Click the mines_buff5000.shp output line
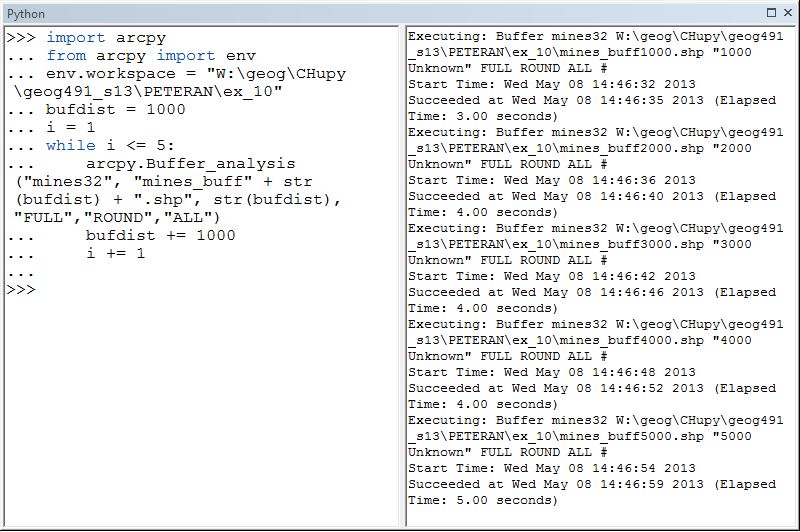The height and width of the screenshot is (532, 800). pyautogui.click(x=580, y=436)
